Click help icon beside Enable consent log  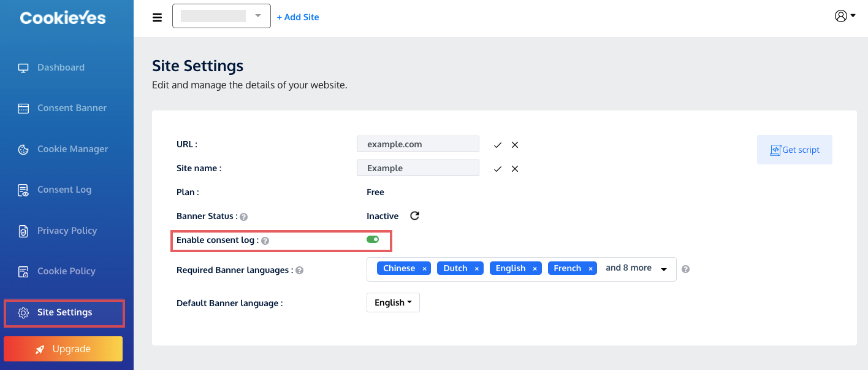pos(265,241)
